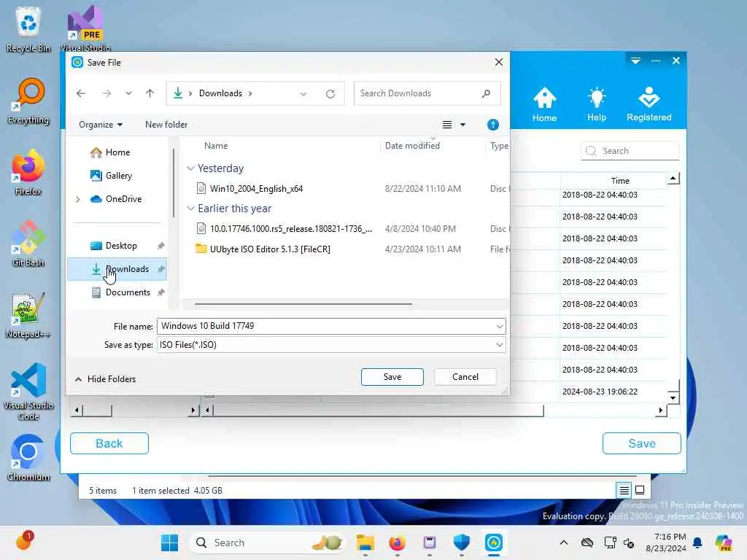Click the Forward arrow in Save File dialog
The height and width of the screenshot is (560, 747).
coord(107,93)
